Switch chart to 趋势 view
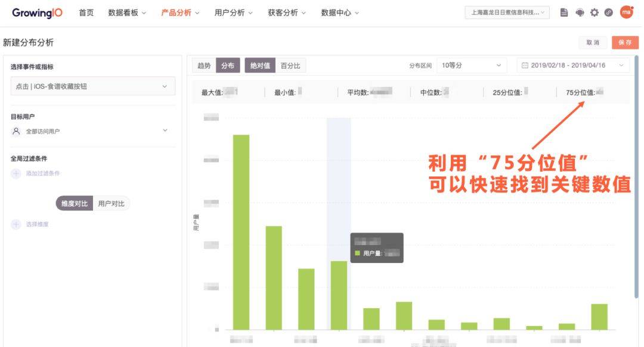The height and width of the screenshot is (347, 644). 204,66
